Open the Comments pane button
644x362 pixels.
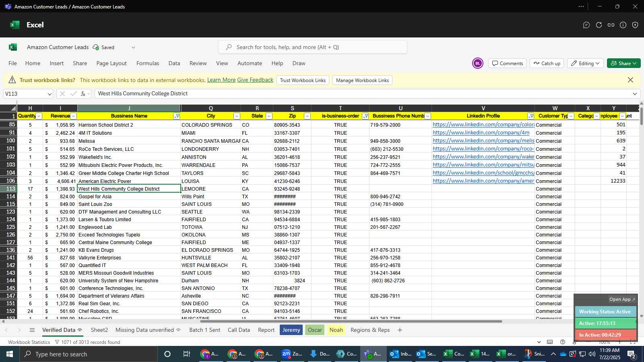(507, 63)
